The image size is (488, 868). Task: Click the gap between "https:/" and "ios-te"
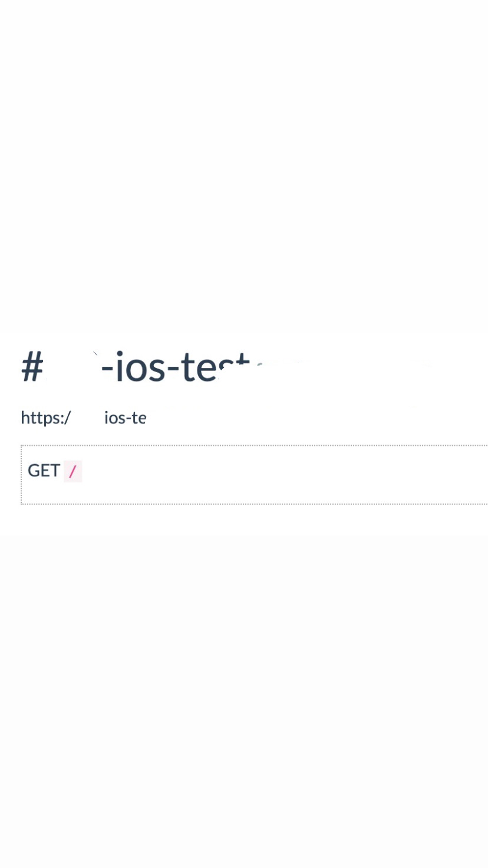[87, 418]
